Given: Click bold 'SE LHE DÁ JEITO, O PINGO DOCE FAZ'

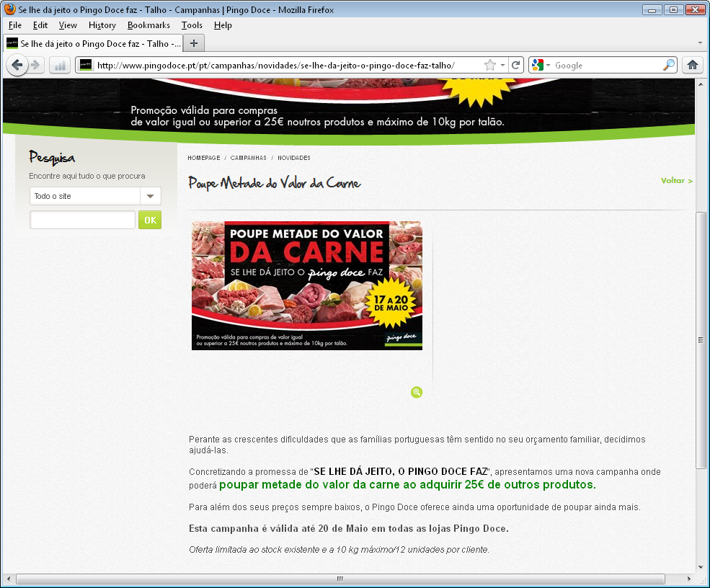Looking at the screenshot, I should tap(401, 471).
